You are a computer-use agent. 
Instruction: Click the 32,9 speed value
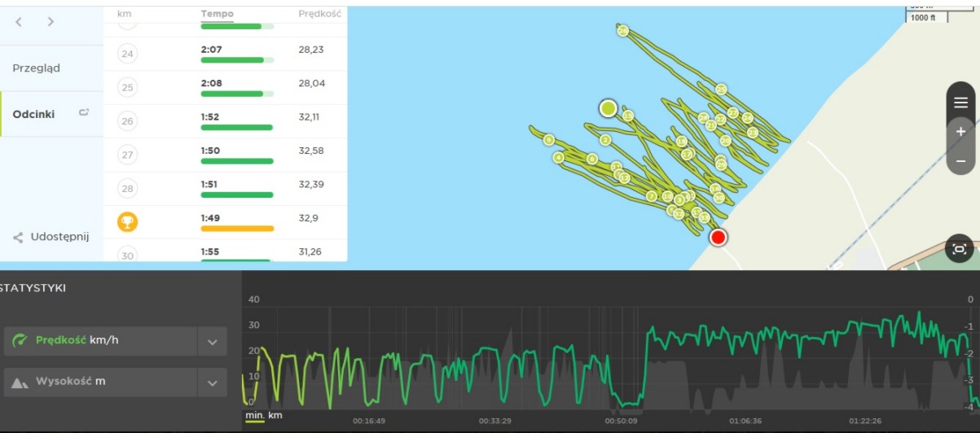point(309,218)
